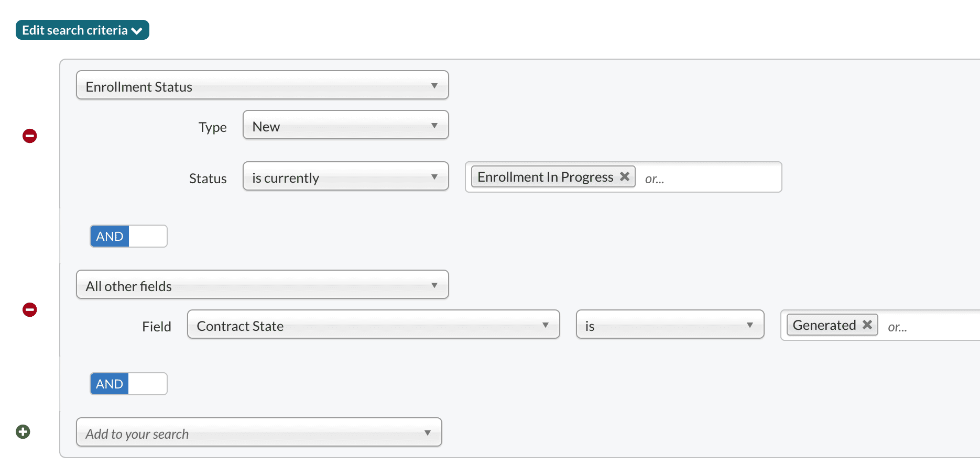Click the status 'or...' input field
Viewport: 980px width, 467px height.
pos(707,178)
